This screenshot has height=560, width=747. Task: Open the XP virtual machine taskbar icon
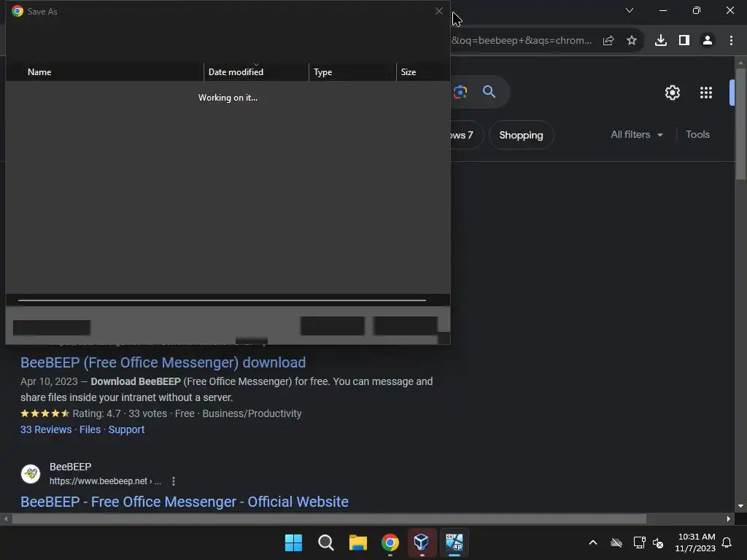point(454,542)
